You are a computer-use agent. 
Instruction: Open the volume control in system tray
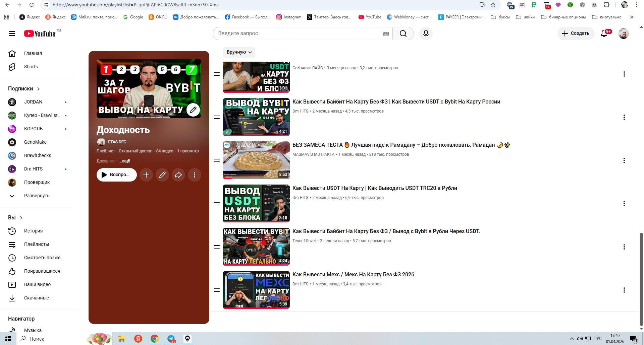point(580,339)
